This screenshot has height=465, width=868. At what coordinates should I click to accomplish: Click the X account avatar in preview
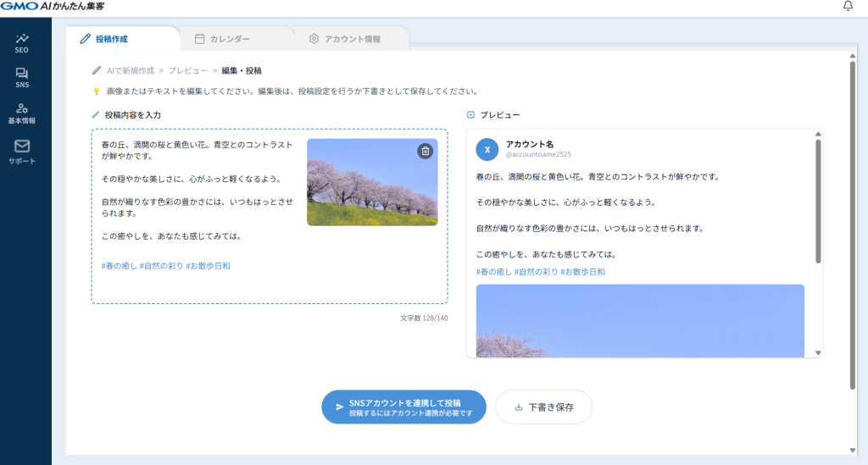[x=487, y=149]
